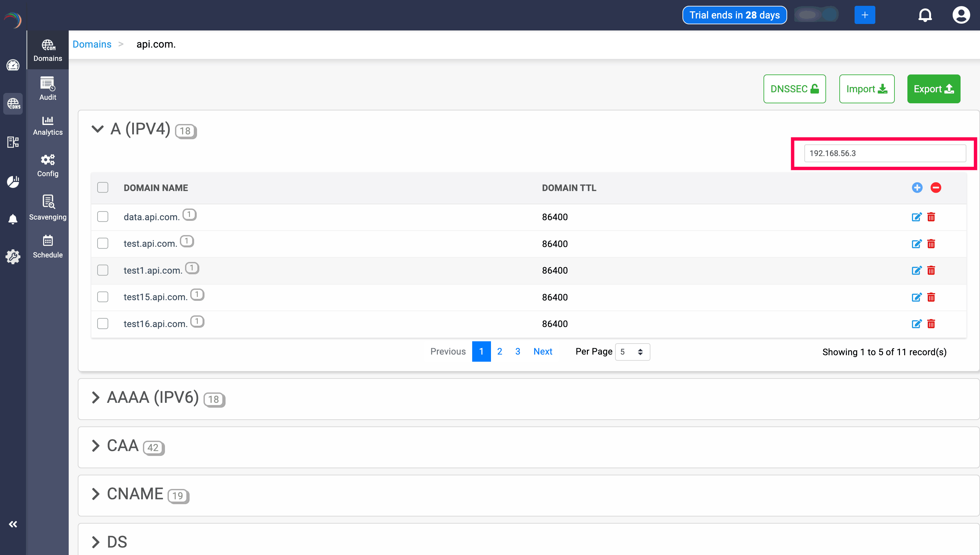Select the test.api.com. row checkbox
The width and height of the screenshot is (980, 555).
pyautogui.click(x=103, y=243)
